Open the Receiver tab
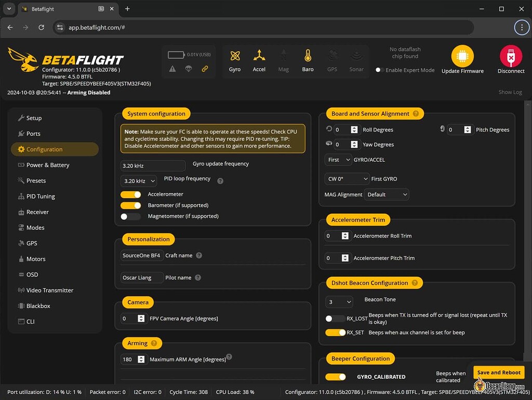 point(55,212)
